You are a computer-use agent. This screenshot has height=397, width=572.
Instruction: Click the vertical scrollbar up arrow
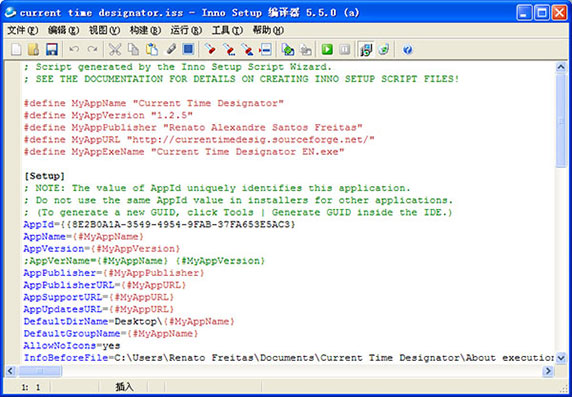pos(561,67)
